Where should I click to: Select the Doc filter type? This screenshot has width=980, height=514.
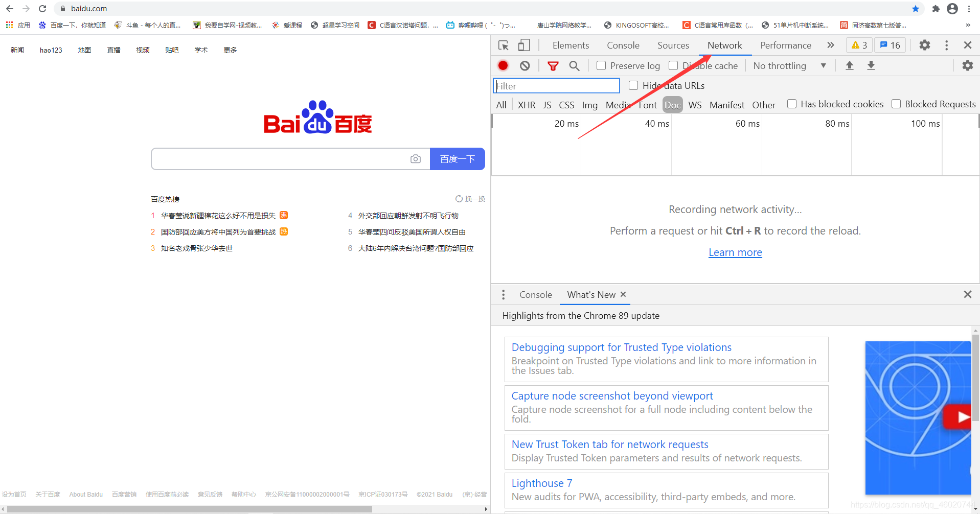click(673, 105)
